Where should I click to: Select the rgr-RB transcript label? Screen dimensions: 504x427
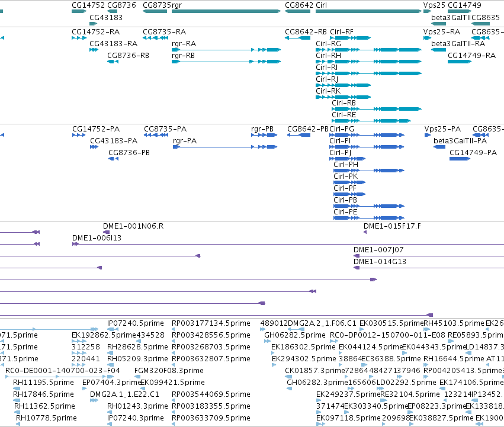(x=183, y=56)
